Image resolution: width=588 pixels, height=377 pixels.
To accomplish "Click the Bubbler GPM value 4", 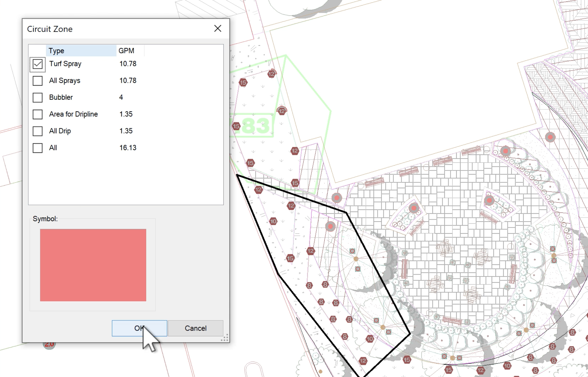I will coord(121,97).
